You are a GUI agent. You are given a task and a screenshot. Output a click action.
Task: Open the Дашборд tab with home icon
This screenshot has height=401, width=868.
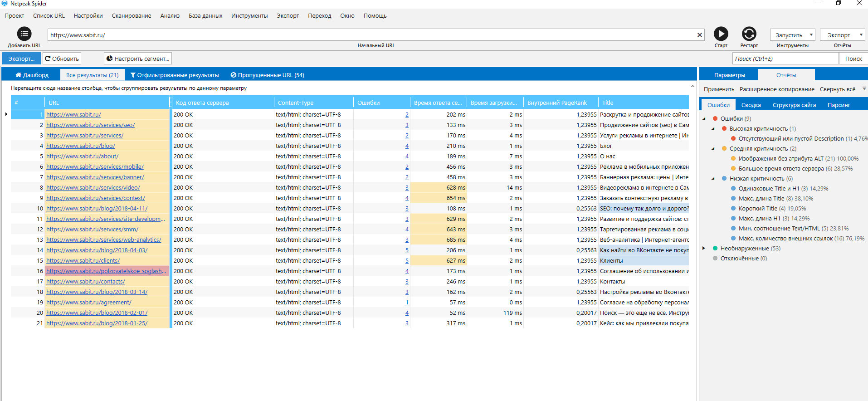coord(32,75)
